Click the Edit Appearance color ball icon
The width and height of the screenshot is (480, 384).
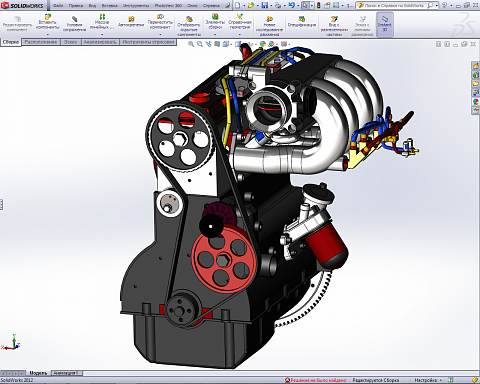(263, 44)
